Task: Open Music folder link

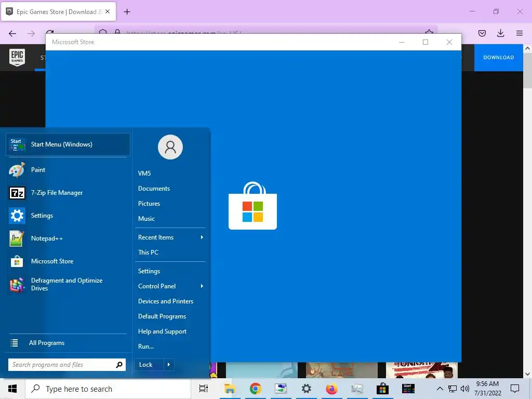Action: [x=146, y=219]
